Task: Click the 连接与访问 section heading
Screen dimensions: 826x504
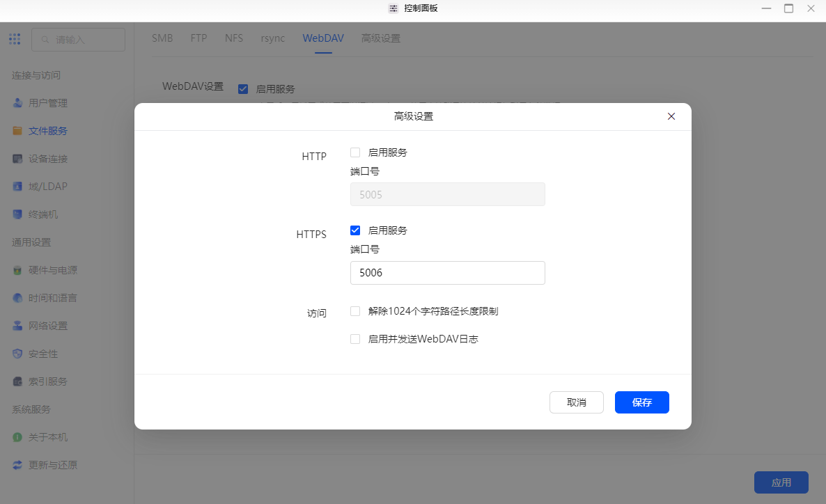Action: 36,75
